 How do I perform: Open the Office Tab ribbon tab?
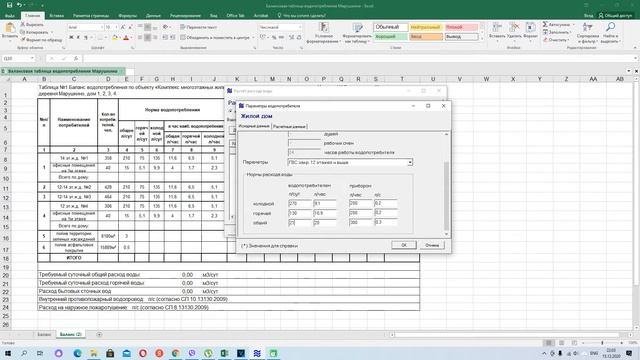coord(236,16)
